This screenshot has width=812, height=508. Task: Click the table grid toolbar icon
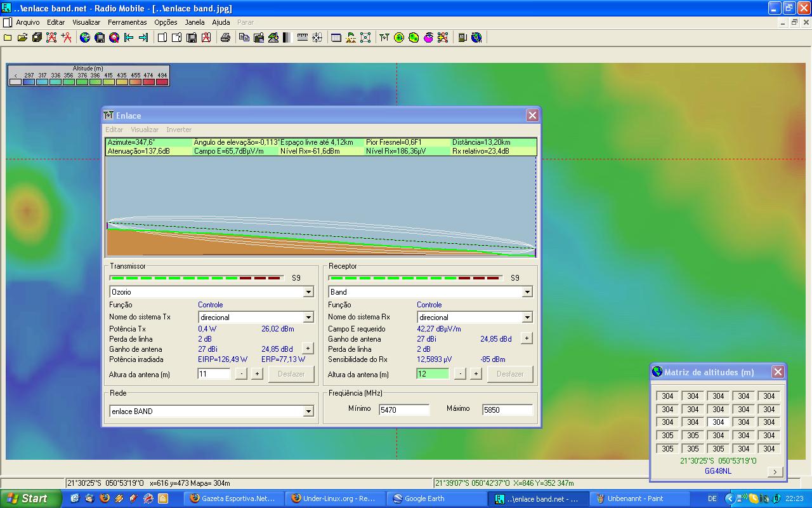[336, 38]
